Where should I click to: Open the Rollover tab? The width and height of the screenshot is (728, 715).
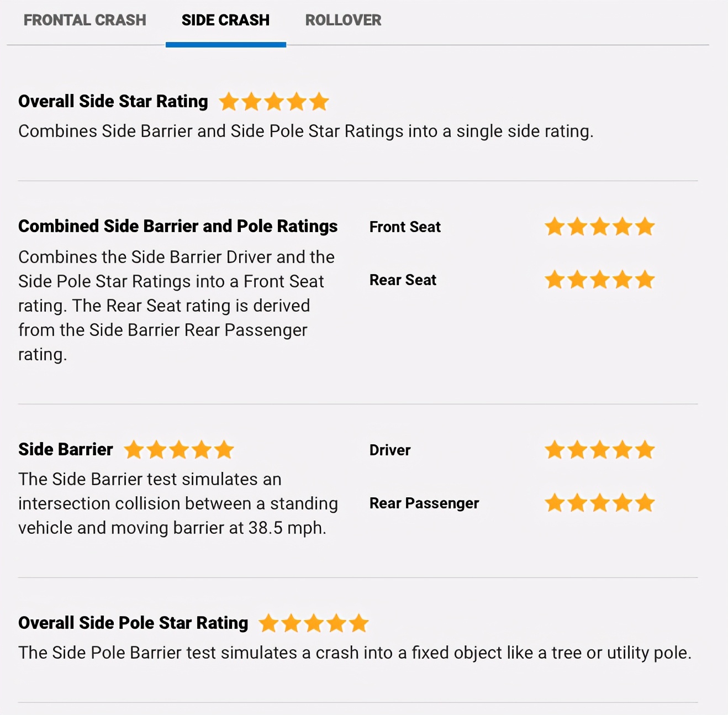click(343, 20)
